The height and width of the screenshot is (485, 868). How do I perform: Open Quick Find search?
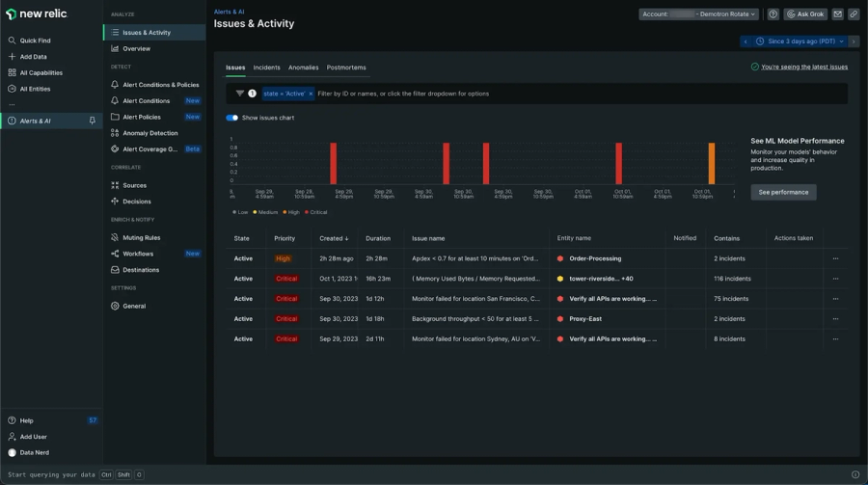(35, 40)
